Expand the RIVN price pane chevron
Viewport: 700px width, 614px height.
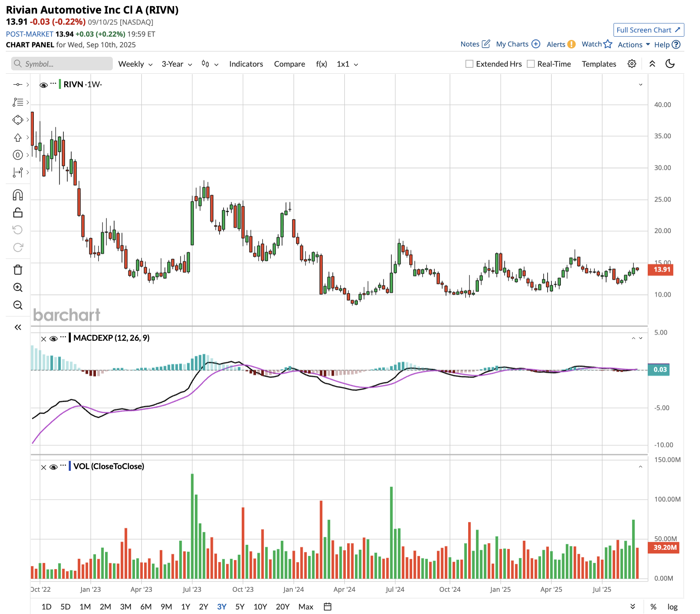pos(640,84)
